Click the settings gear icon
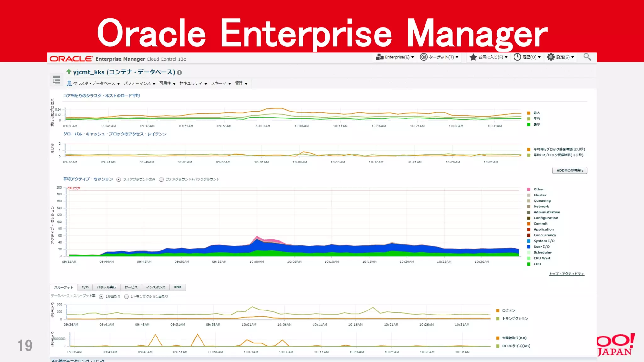This screenshot has height=362, width=644. [x=551, y=57]
